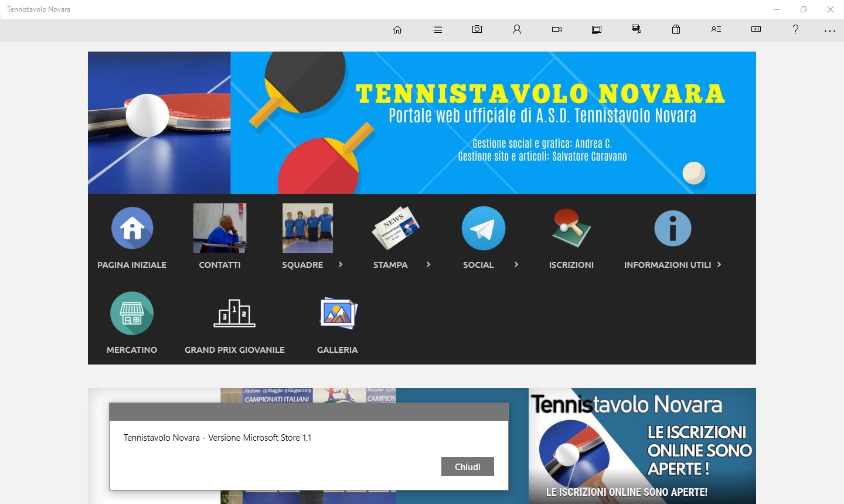This screenshot has height=504, width=844.
Task: Click the camera icon in the toolbar
Action: (477, 29)
